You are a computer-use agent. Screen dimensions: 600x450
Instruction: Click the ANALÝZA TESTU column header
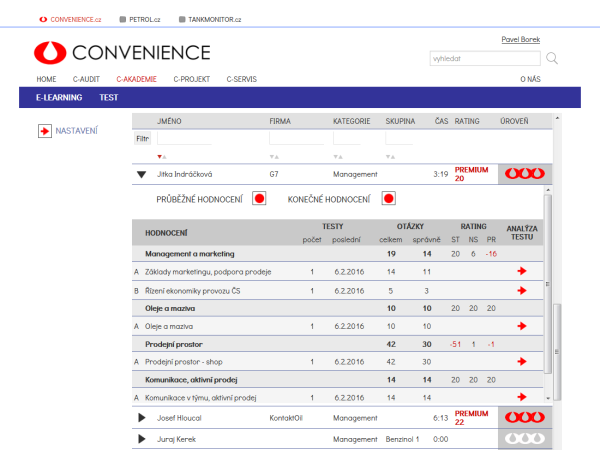click(522, 233)
